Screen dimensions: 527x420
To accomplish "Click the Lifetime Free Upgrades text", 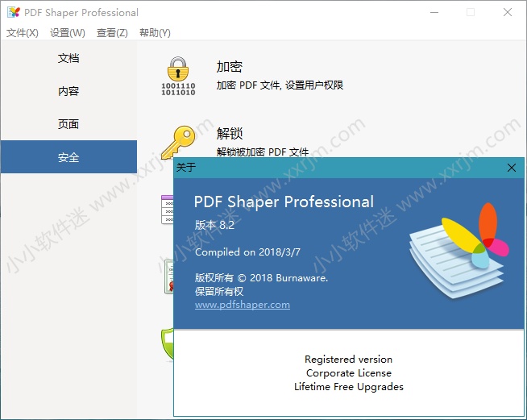I will [x=349, y=387].
